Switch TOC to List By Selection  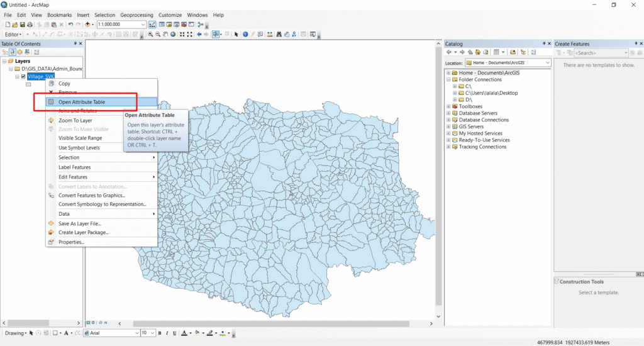point(27,52)
